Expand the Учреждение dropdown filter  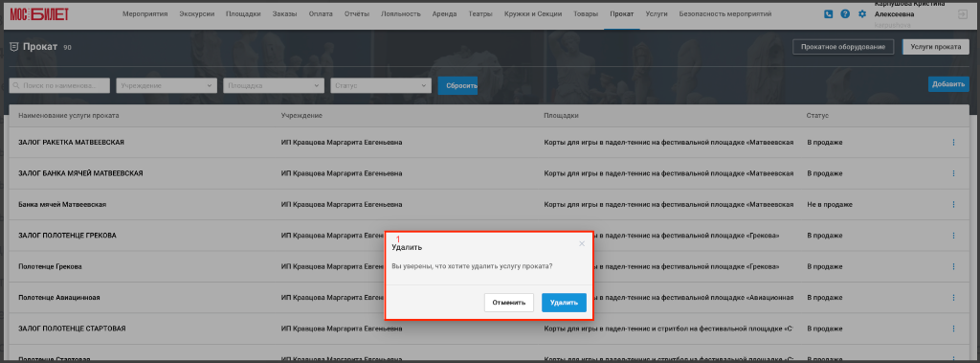[167, 86]
